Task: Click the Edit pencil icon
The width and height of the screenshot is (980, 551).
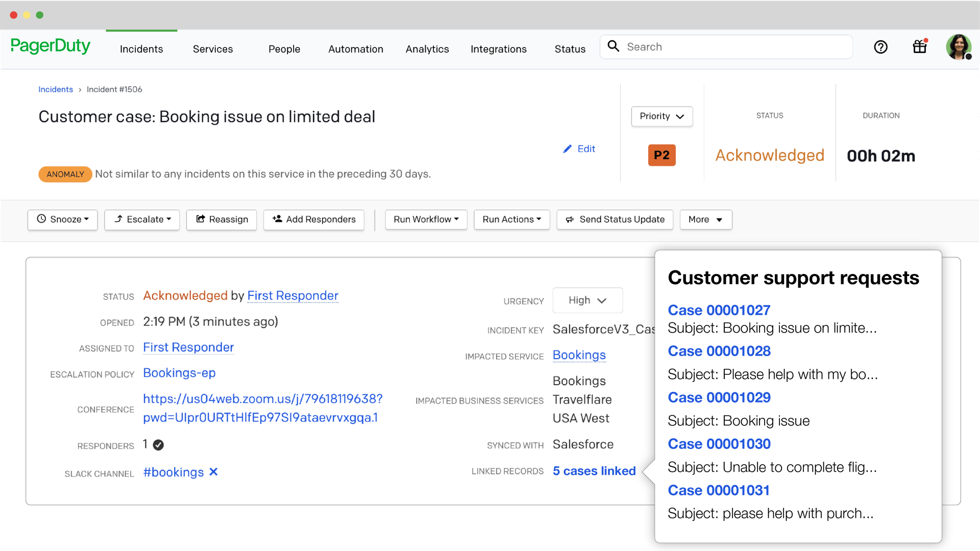Action: (568, 148)
